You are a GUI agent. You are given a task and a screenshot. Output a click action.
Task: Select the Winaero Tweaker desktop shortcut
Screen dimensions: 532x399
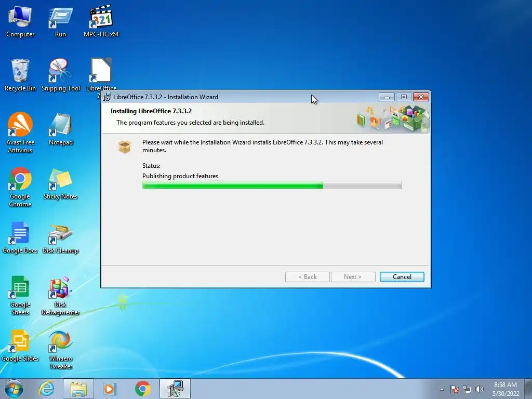pyautogui.click(x=60, y=350)
